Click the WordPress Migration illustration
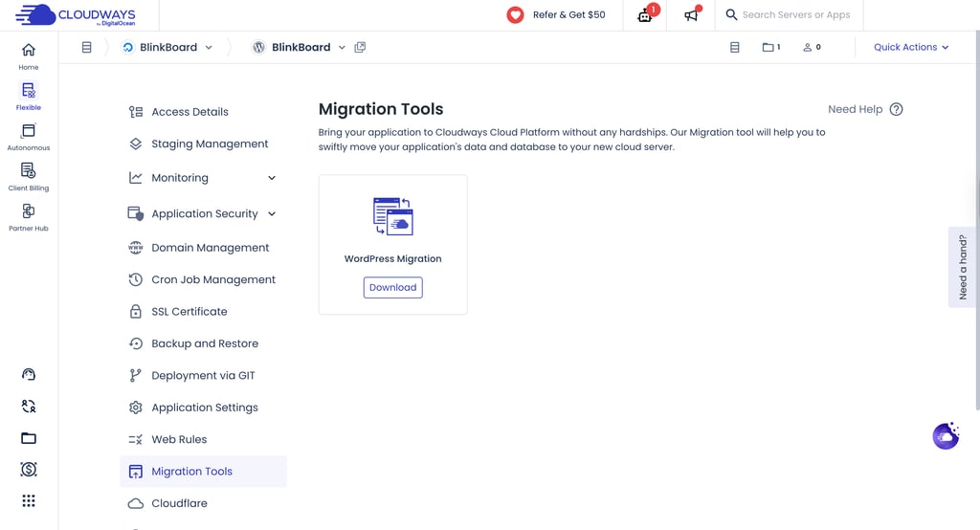Screen dimensions: 980x530 [x=393, y=215]
